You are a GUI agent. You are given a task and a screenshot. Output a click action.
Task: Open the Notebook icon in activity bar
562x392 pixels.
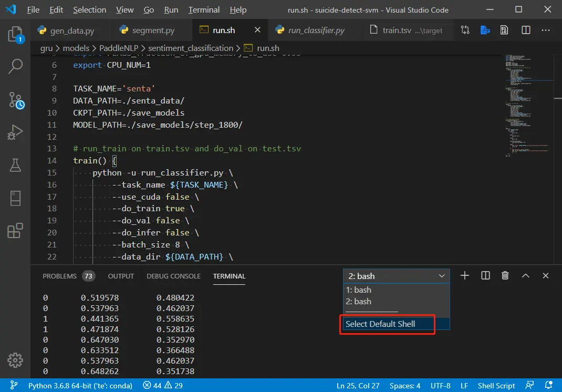coord(15,198)
